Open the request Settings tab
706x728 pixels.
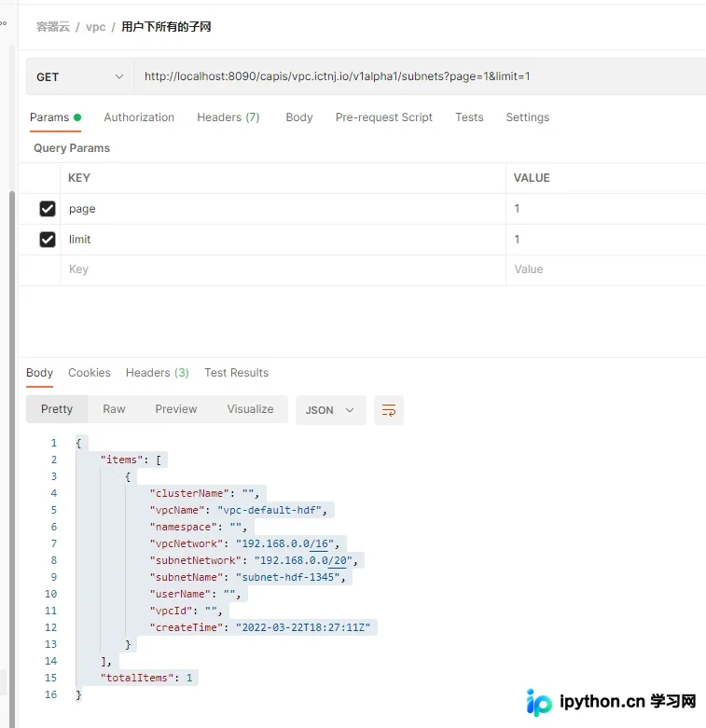pos(528,117)
